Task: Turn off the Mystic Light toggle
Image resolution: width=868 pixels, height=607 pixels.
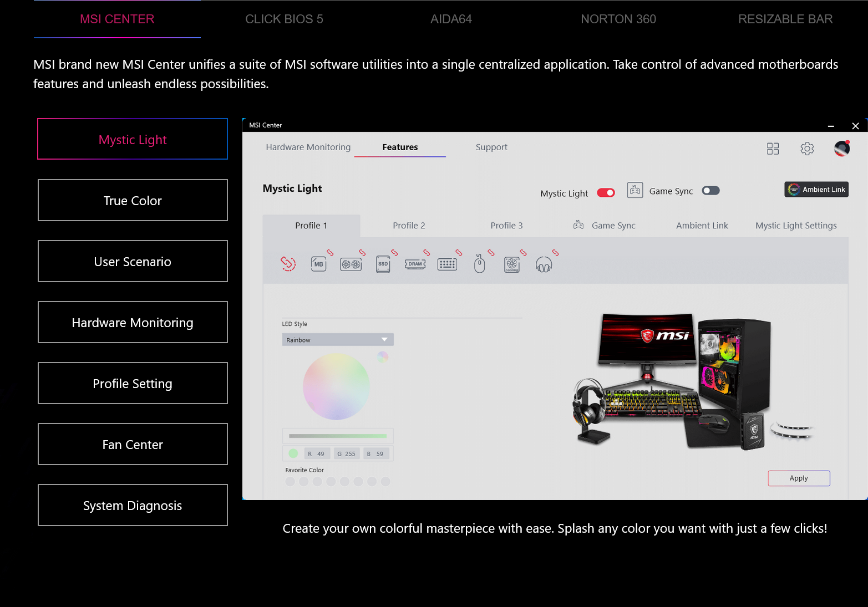Action: (x=606, y=193)
